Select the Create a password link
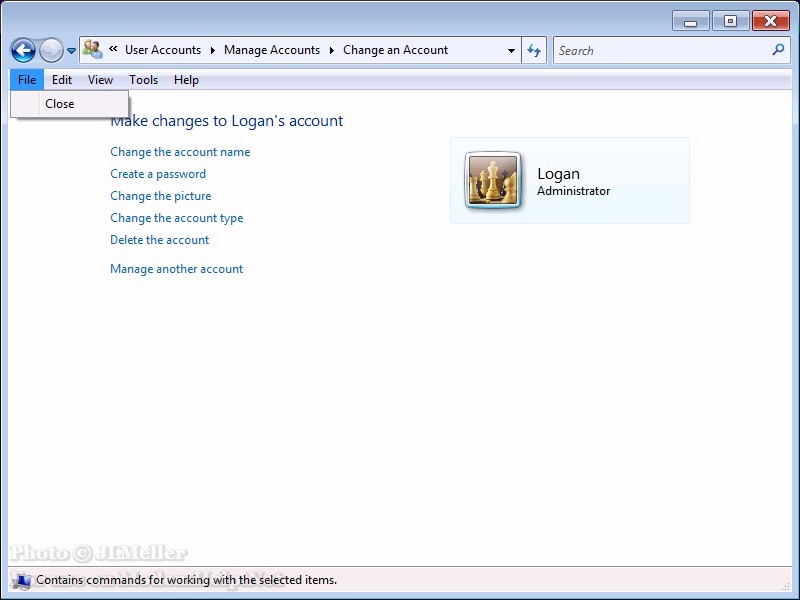The image size is (800, 600). [x=158, y=174]
